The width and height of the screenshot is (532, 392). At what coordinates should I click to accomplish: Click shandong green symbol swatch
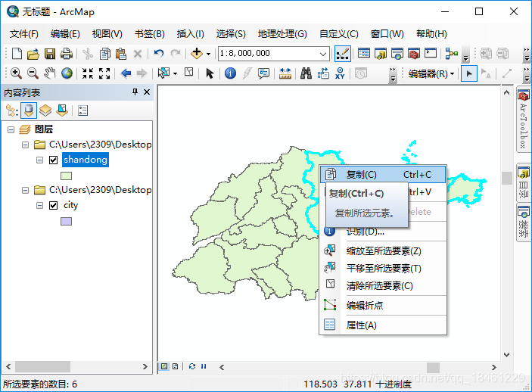[66, 176]
